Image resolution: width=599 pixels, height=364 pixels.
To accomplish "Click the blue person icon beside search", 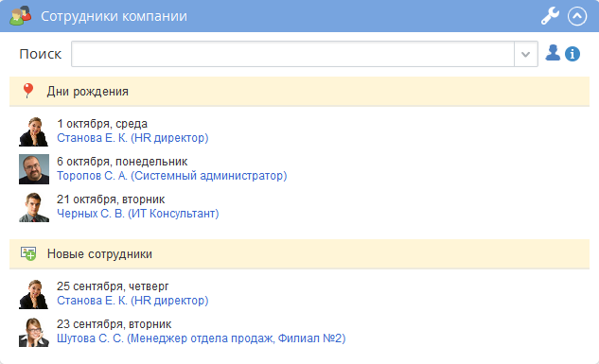I will coord(553,53).
